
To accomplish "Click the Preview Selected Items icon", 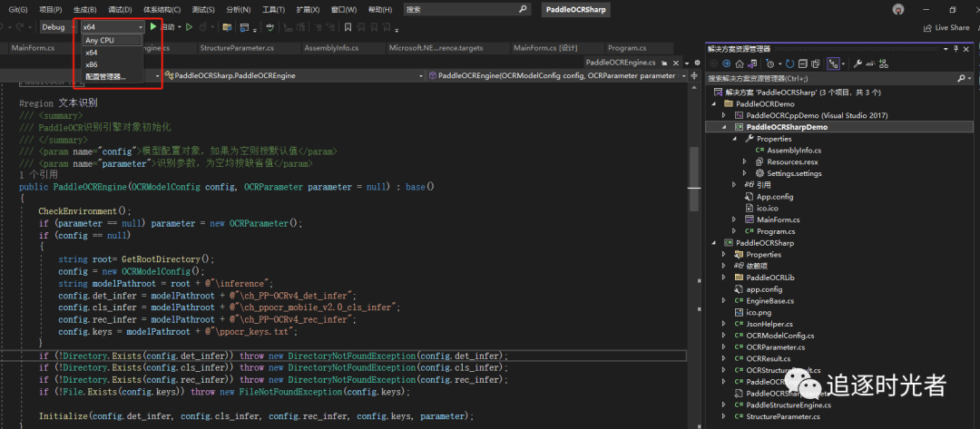I will pos(870,63).
